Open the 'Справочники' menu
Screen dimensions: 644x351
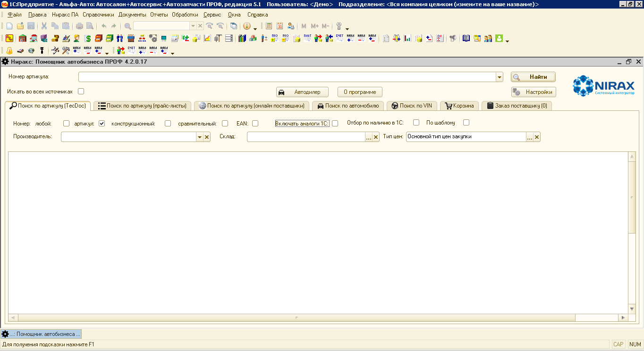(98, 15)
